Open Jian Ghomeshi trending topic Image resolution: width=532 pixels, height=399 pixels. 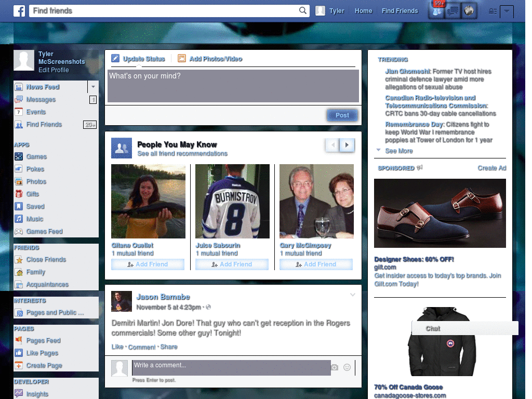tap(407, 71)
